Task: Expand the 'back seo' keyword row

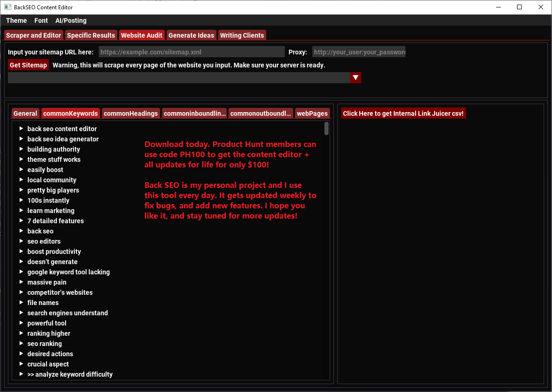Action: click(21, 231)
